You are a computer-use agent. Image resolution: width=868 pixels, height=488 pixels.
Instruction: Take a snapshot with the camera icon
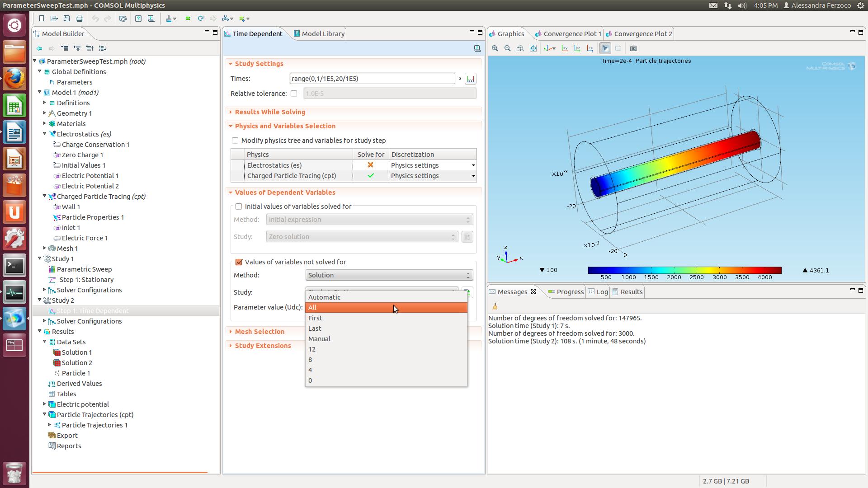[x=633, y=48]
